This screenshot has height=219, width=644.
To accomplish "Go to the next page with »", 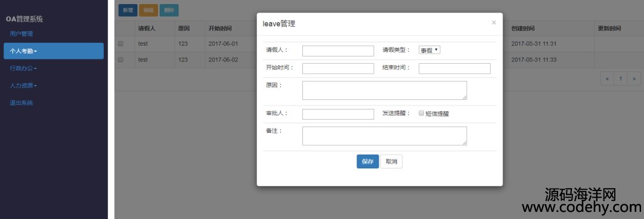I will tap(634, 79).
